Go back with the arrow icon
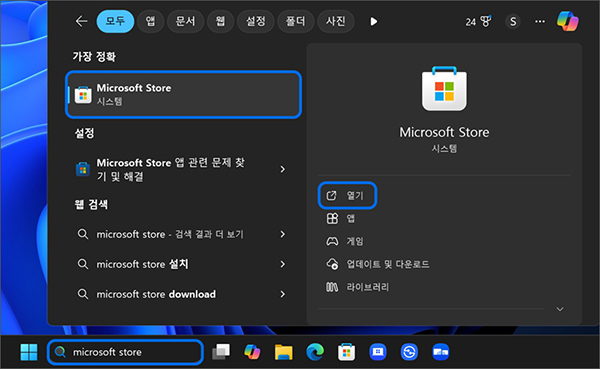 [x=82, y=21]
